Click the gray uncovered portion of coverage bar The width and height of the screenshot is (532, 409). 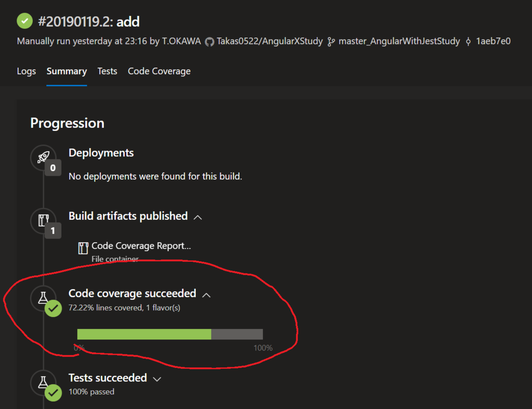click(x=237, y=334)
